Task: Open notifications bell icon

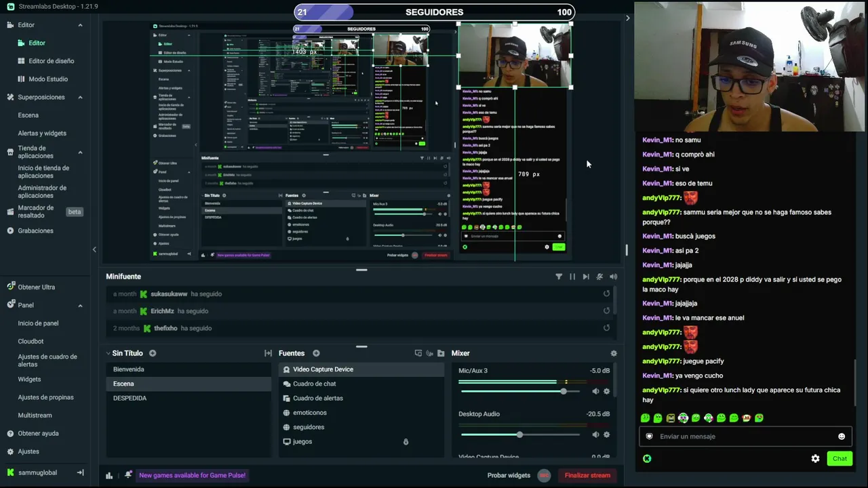Action: tap(128, 475)
